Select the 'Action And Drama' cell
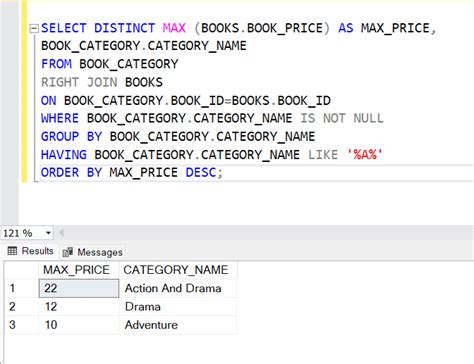Image resolution: width=474 pixels, height=364 pixels. point(178,288)
